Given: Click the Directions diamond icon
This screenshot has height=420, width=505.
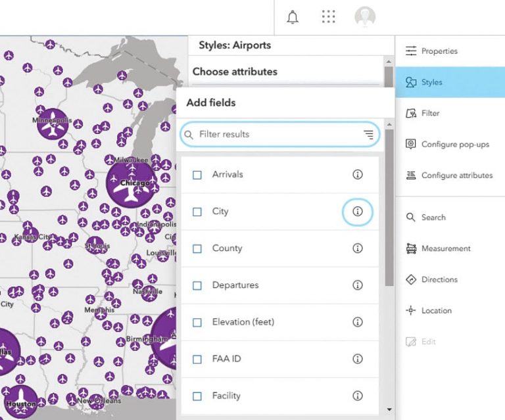Looking at the screenshot, I should 411,279.
